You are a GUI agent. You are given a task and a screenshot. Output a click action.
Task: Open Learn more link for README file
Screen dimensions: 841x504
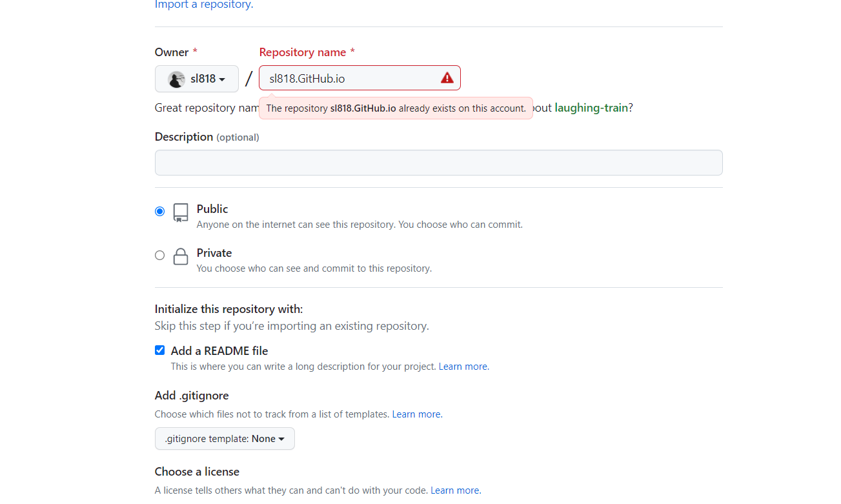[463, 367]
